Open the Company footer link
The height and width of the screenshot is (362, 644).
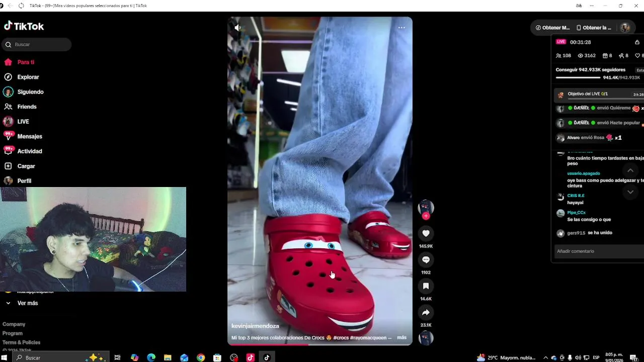(x=14, y=324)
